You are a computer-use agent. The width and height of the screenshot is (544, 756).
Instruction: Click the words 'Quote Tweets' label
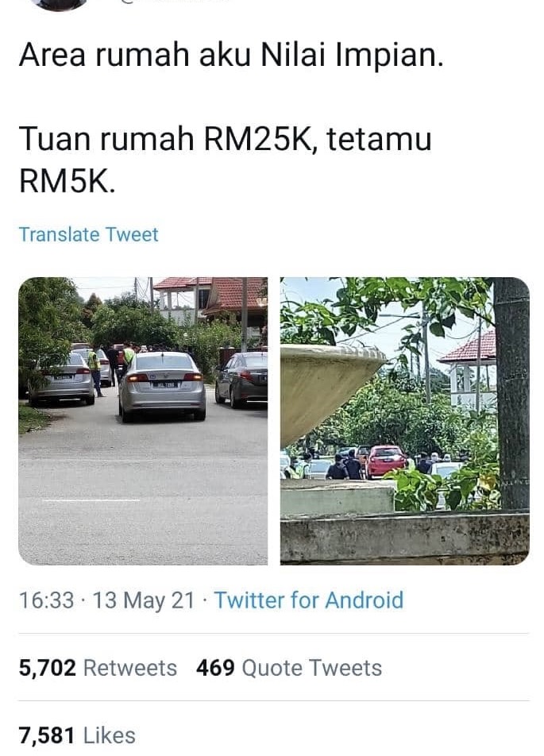pos(311,668)
